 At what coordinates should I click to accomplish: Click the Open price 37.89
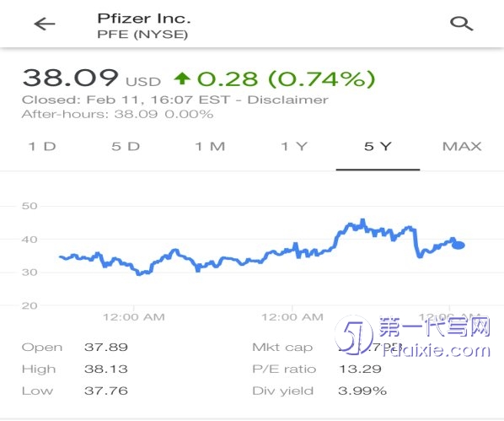click(x=106, y=348)
